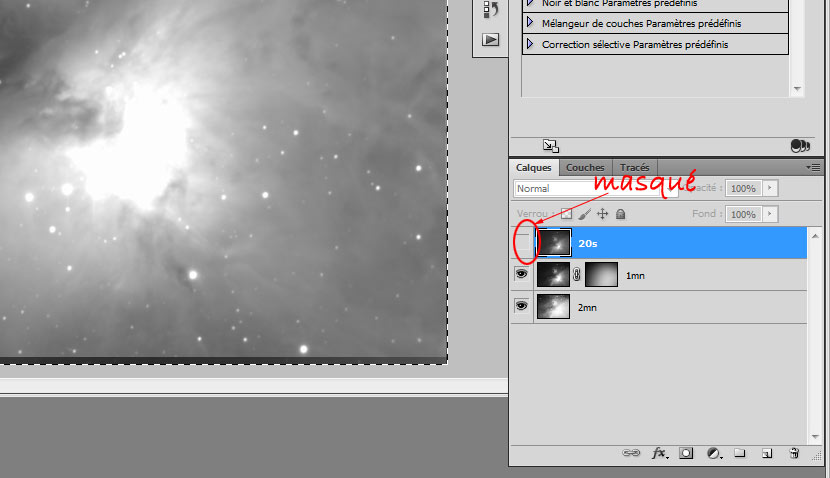Click the Opacité 100% value field
The width and height of the screenshot is (830, 478).
coord(743,188)
